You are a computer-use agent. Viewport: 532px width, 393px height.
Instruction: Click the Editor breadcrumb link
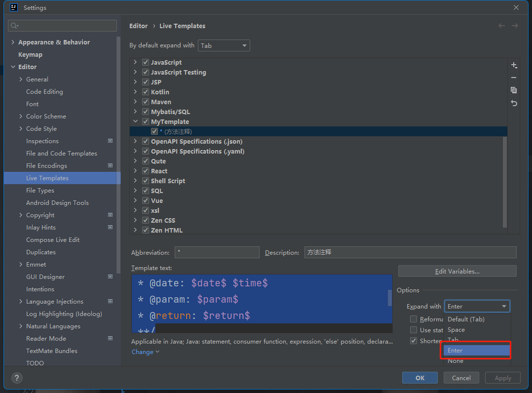coord(138,26)
